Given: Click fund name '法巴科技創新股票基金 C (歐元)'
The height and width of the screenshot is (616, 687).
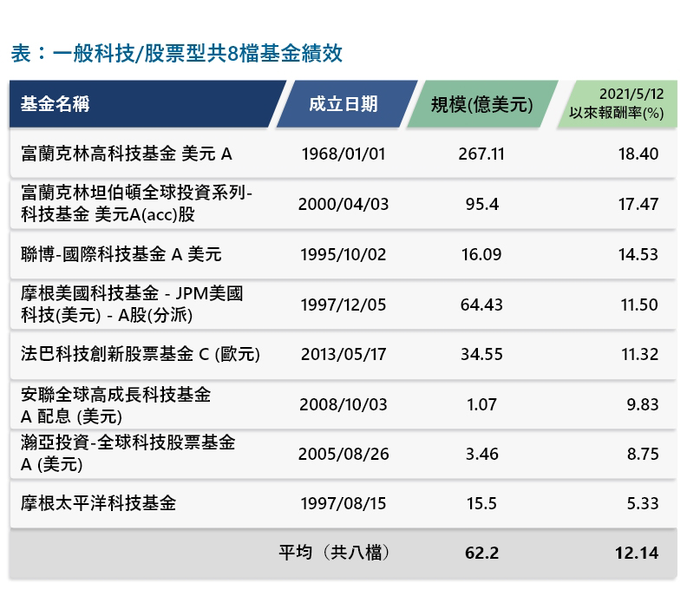Looking at the screenshot, I should click(x=141, y=354).
